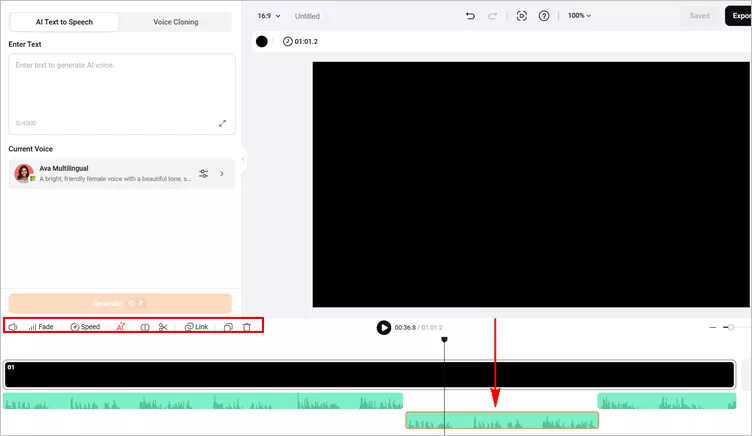Select the black video clip 01

click(369, 374)
